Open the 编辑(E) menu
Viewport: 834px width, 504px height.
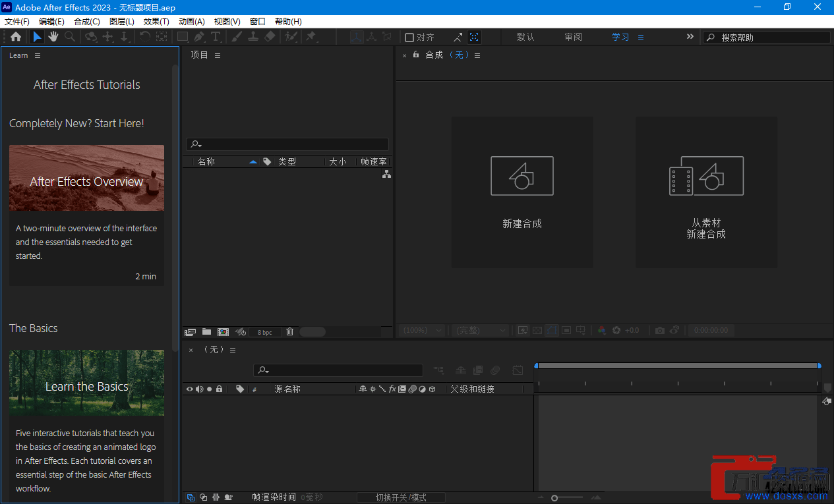coord(51,22)
